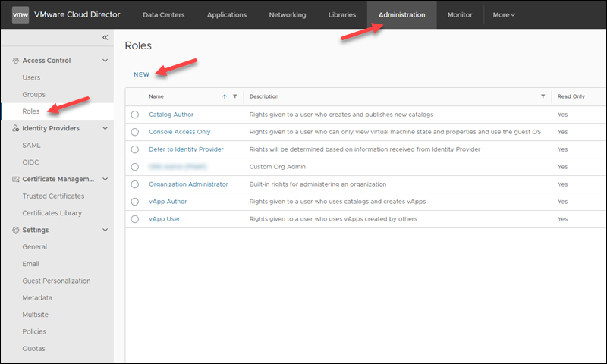
Task: Open the blurred custom role link
Action: 178,167
